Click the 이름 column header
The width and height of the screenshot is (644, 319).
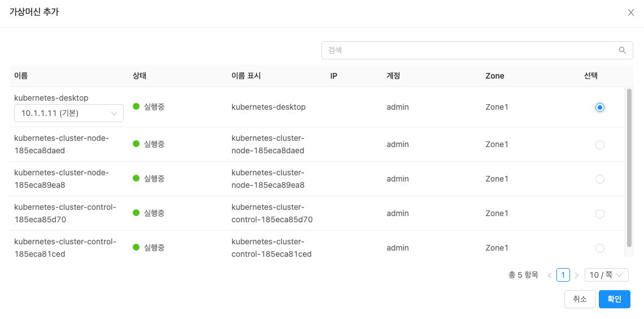[x=21, y=76]
